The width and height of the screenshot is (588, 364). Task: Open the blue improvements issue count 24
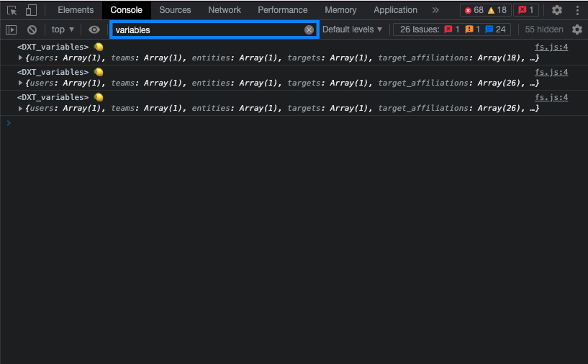click(x=495, y=29)
